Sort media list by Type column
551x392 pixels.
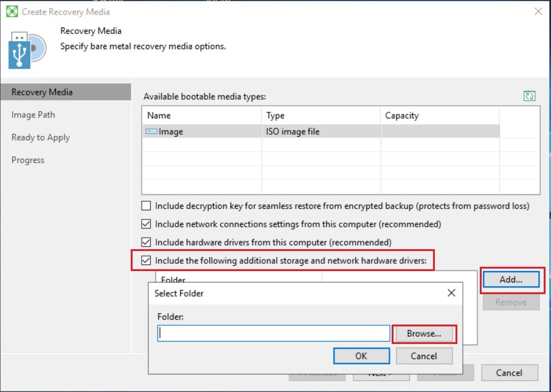(321, 115)
